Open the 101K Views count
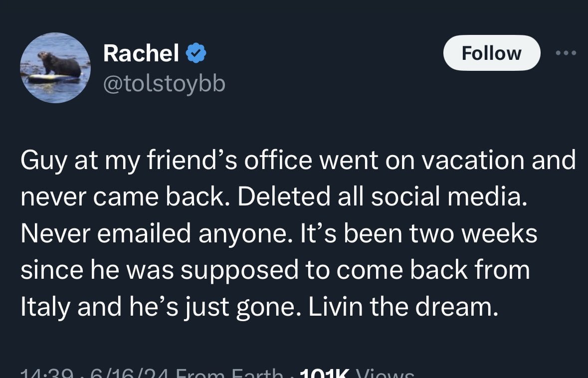Image resolution: width=588 pixels, height=378 pixels. point(356,374)
